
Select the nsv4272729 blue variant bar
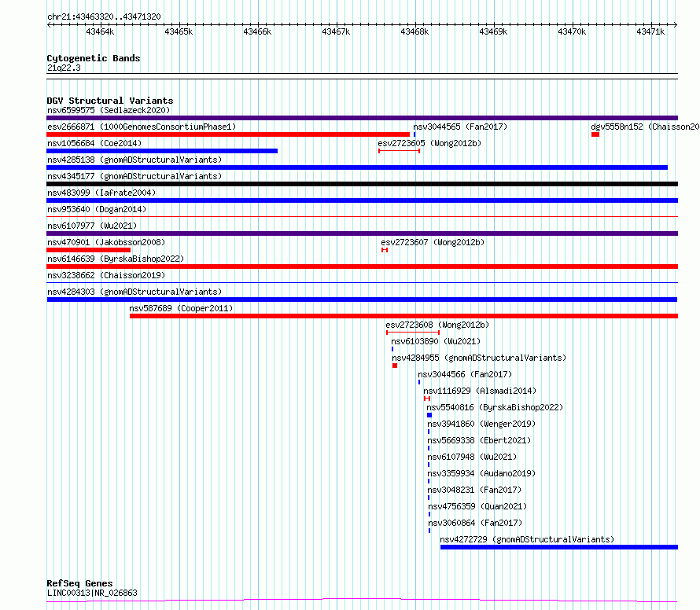pyautogui.click(x=559, y=547)
